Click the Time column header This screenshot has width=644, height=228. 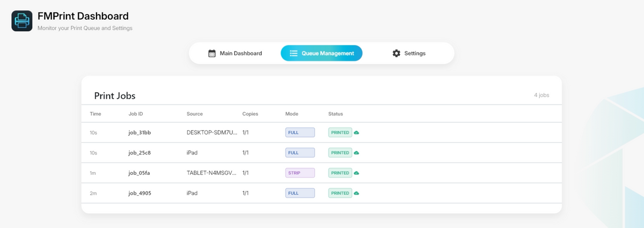pos(95,114)
